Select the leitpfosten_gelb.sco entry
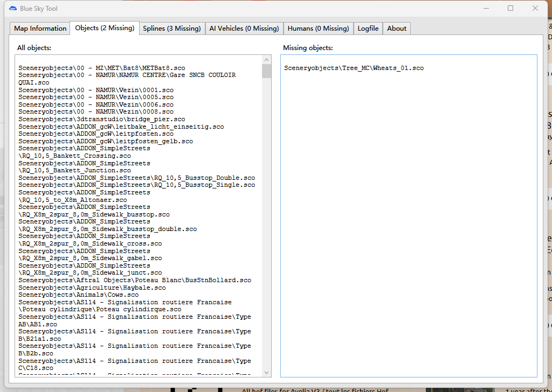Image resolution: width=552 pixels, height=392 pixels. (x=105, y=141)
